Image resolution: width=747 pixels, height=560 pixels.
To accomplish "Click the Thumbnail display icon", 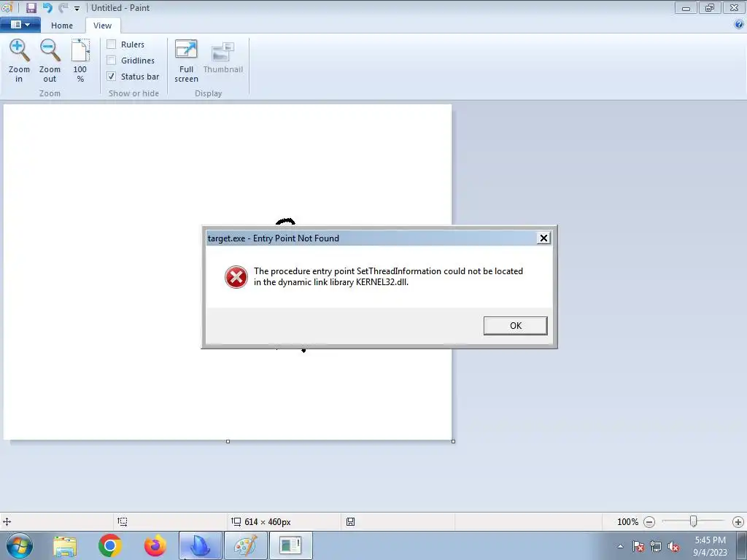I will (222, 52).
